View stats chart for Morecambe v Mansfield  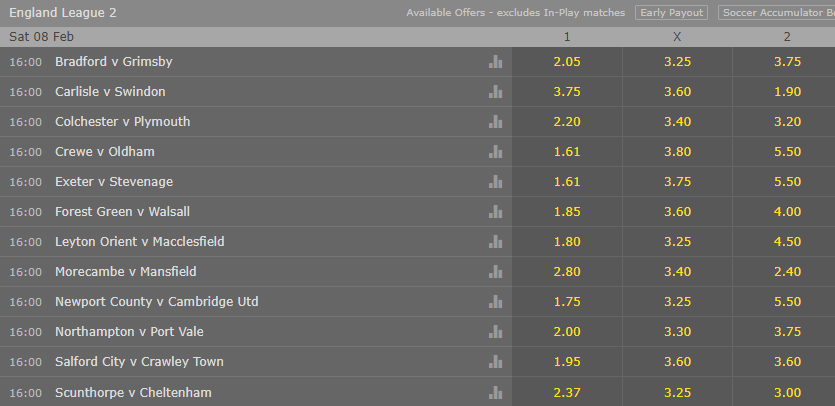[x=495, y=272]
